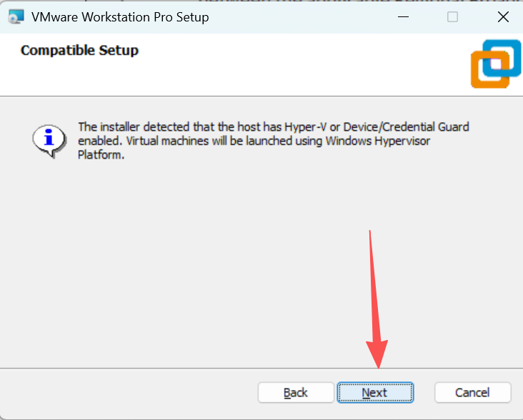Click the VMware installer title bar icon
The height and width of the screenshot is (420, 523).
tap(16, 17)
